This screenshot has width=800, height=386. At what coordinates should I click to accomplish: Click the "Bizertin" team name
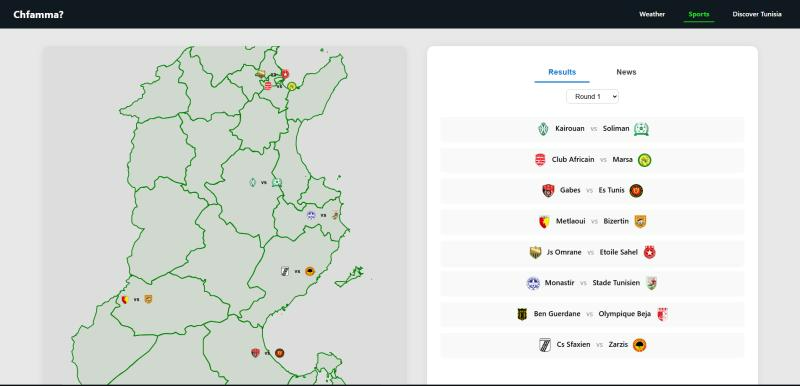[616, 221]
